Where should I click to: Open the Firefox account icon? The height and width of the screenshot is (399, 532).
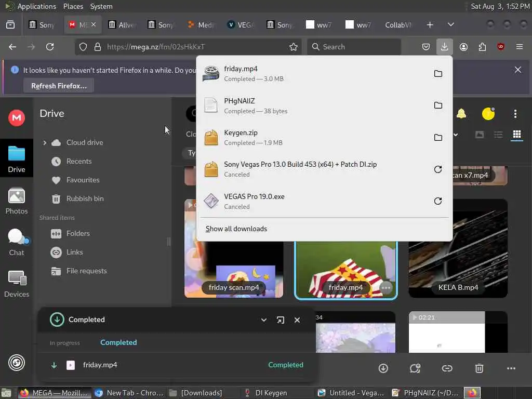(463, 47)
